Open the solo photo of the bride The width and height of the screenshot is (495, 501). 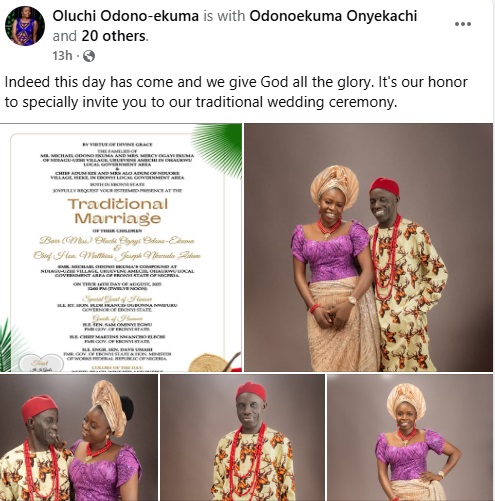pyautogui.click(x=410, y=437)
